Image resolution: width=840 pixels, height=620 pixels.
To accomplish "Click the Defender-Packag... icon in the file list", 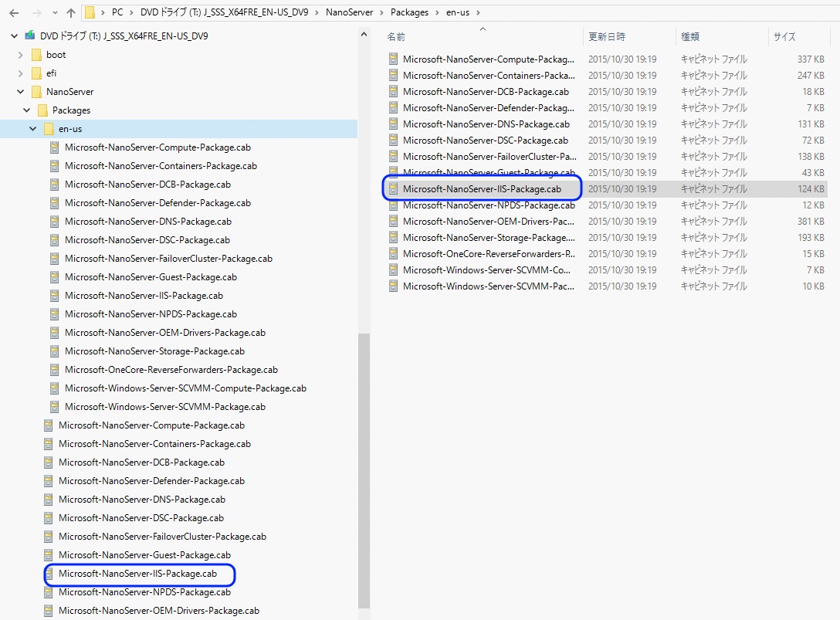I will pos(393,108).
